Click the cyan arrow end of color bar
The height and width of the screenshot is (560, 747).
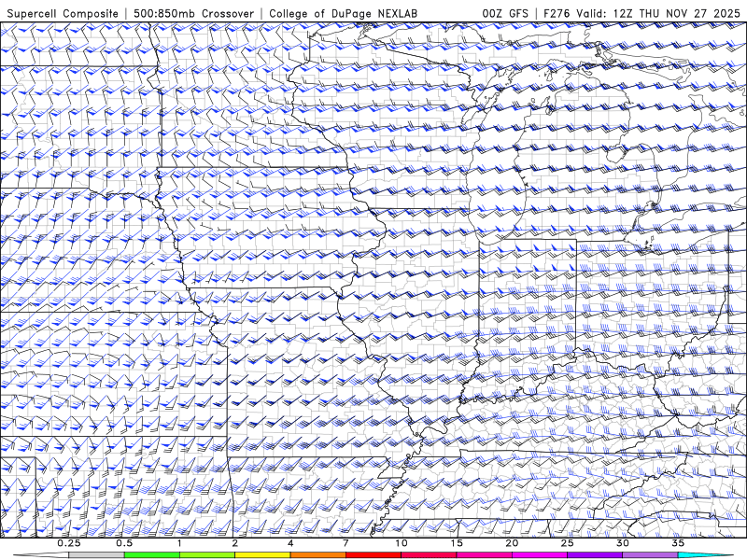coord(705,555)
